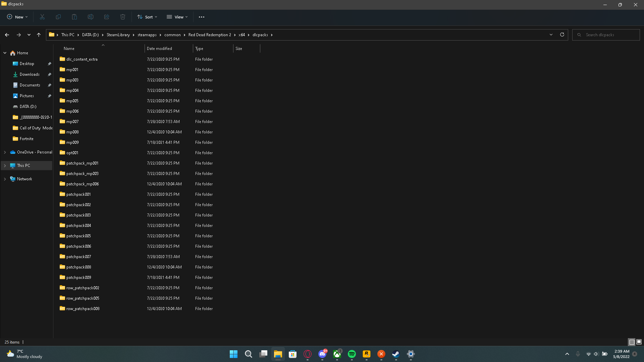Open the Sort dropdown menu
The width and height of the screenshot is (644, 362).
coord(147,17)
